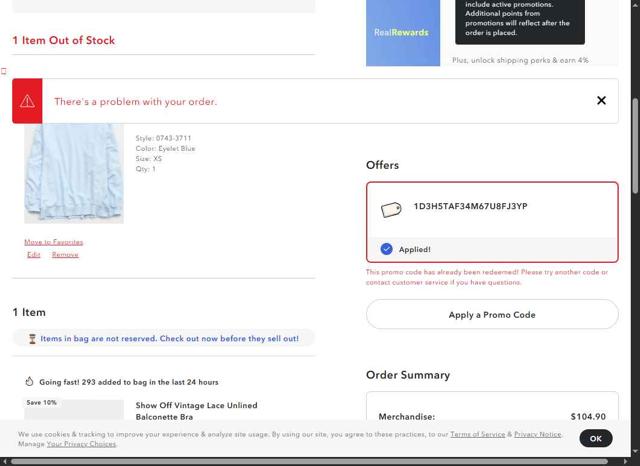The width and height of the screenshot is (640, 466).
Task: Remove the out of stock item
Action: point(65,255)
